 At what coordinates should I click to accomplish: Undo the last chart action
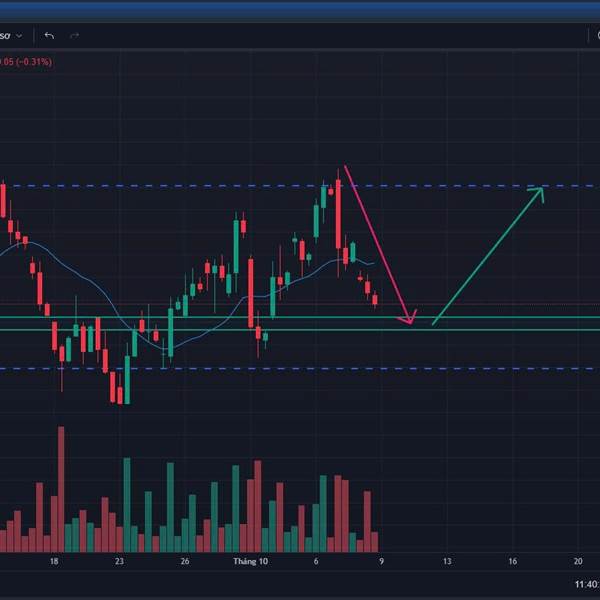[49, 36]
